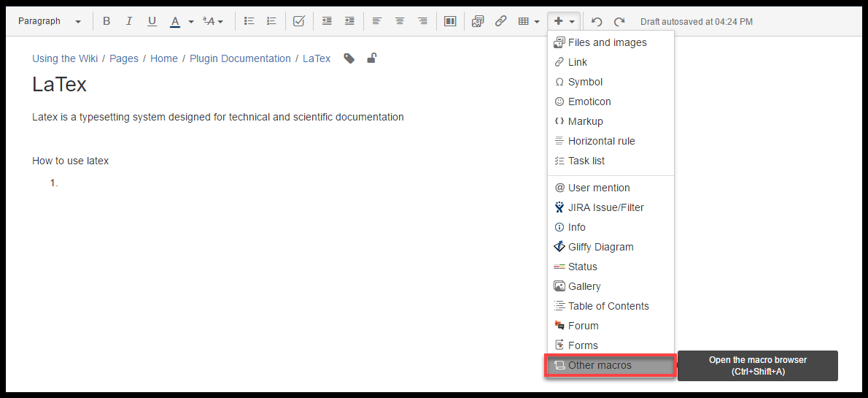Align text to the right
This screenshot has width=868, height=398.
click(x=422, y=21)
